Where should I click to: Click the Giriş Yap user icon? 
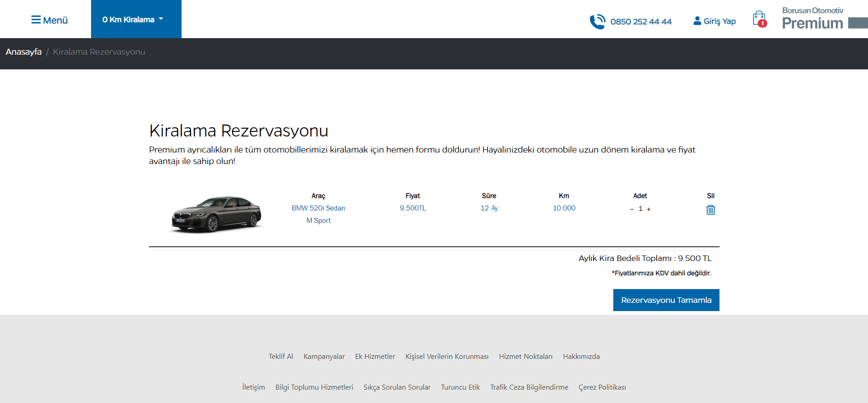(697, 21)
